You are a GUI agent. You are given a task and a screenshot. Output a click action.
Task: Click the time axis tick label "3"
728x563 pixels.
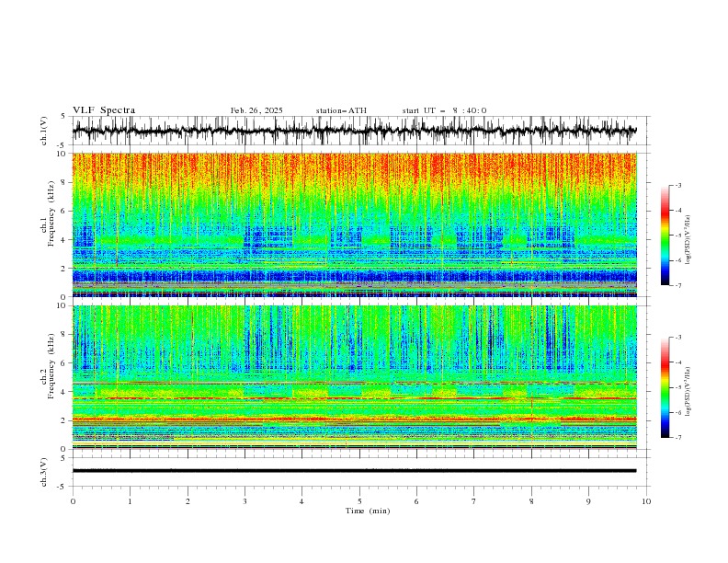click(x=245, y=501)
